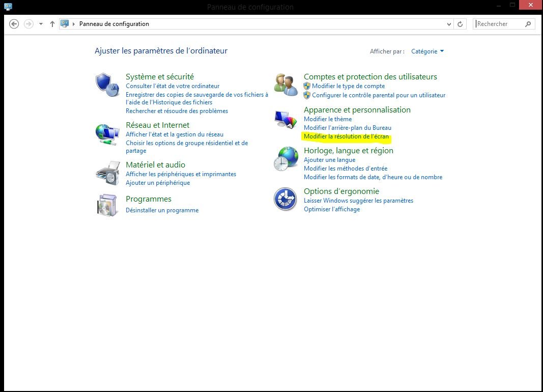The height and width of the screenshot is (392, 543).
Task: Expand the breadcrumb arrow before Panneau de configuration
Action: (73, 24)
